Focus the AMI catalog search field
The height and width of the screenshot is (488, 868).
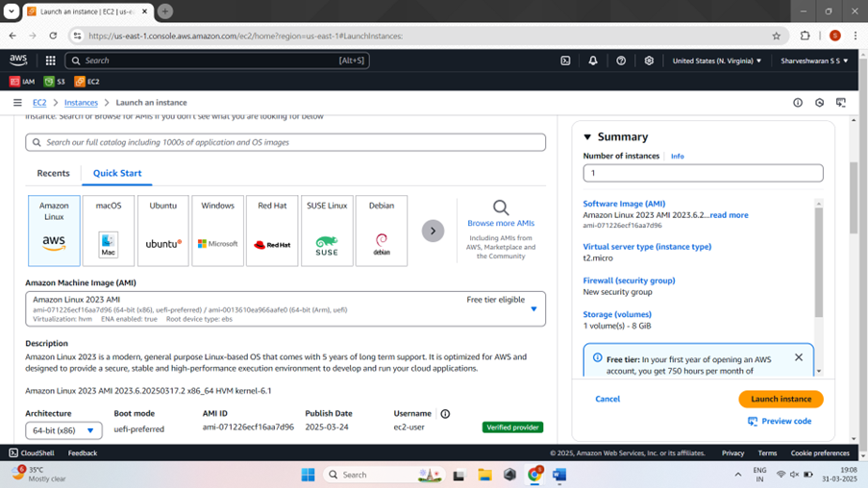click(x=285, y=142)
